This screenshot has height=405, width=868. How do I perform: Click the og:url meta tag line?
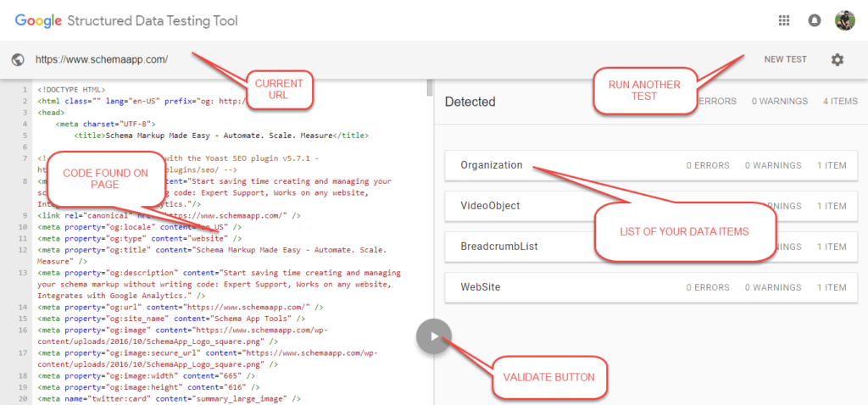pos(181,307)
